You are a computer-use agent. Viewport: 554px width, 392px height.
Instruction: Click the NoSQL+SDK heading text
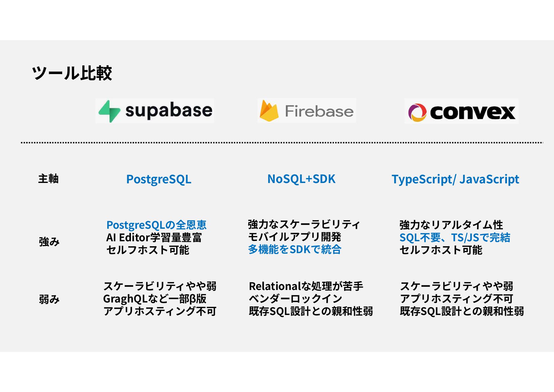(x=301, y=179)
